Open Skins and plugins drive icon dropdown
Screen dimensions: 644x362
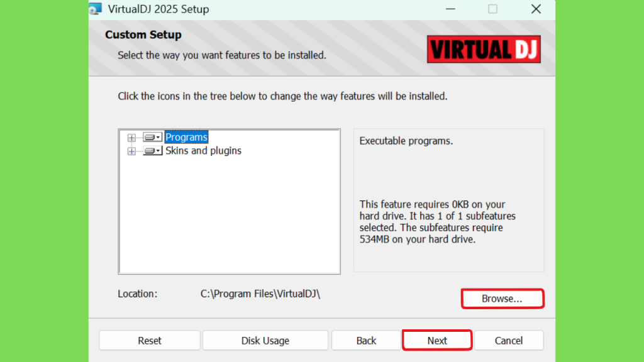pyautogui.click(x=152, y=151)
